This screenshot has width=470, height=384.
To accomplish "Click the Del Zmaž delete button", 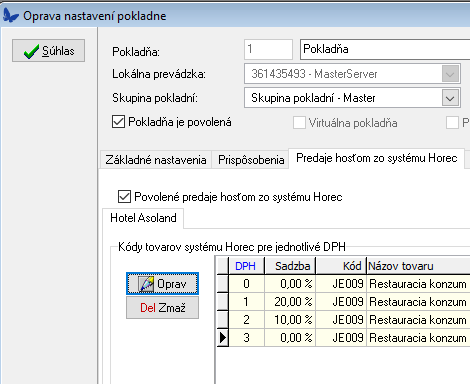I will coord(162,308).
